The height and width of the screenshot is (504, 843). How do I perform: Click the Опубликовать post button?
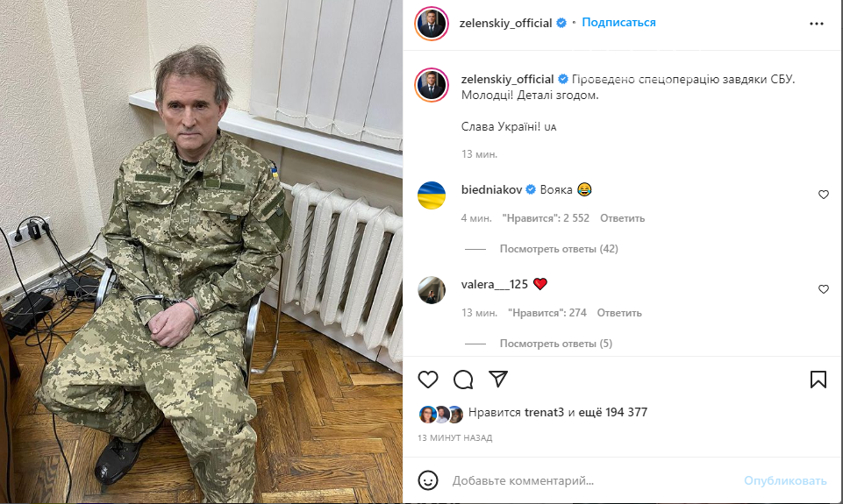(x=785, y=480)
